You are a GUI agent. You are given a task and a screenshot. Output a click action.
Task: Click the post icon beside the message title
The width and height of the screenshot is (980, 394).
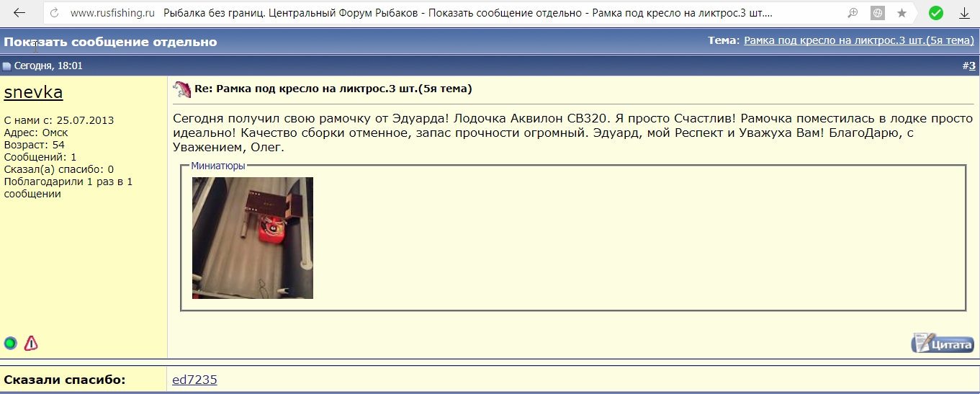coord(181,89)
